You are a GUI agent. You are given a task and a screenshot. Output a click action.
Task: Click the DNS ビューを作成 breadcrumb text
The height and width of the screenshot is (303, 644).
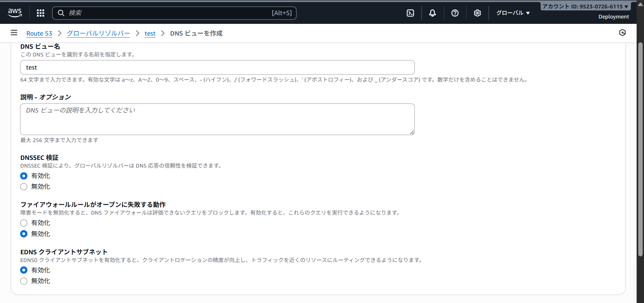pos(196,33)
